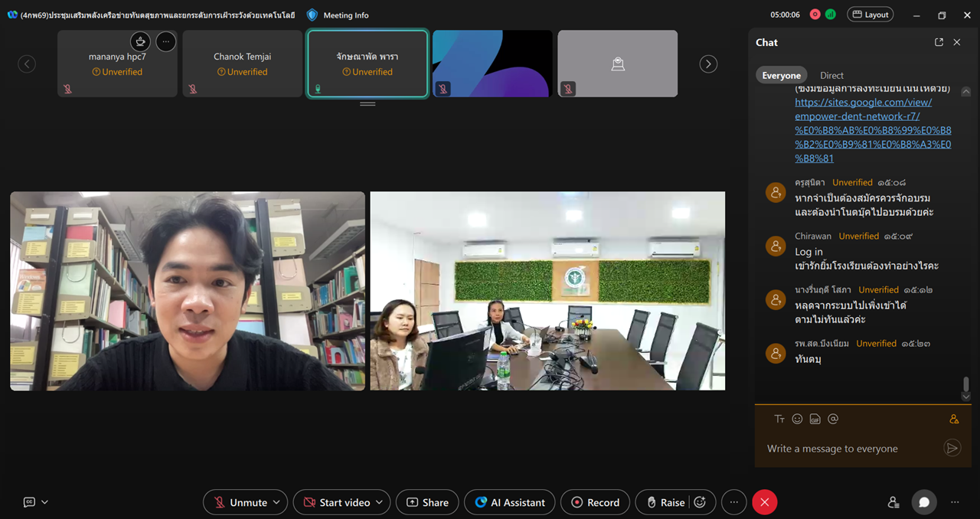Click the message to everyone input field
980x519 pixels.
click(848, 449)
